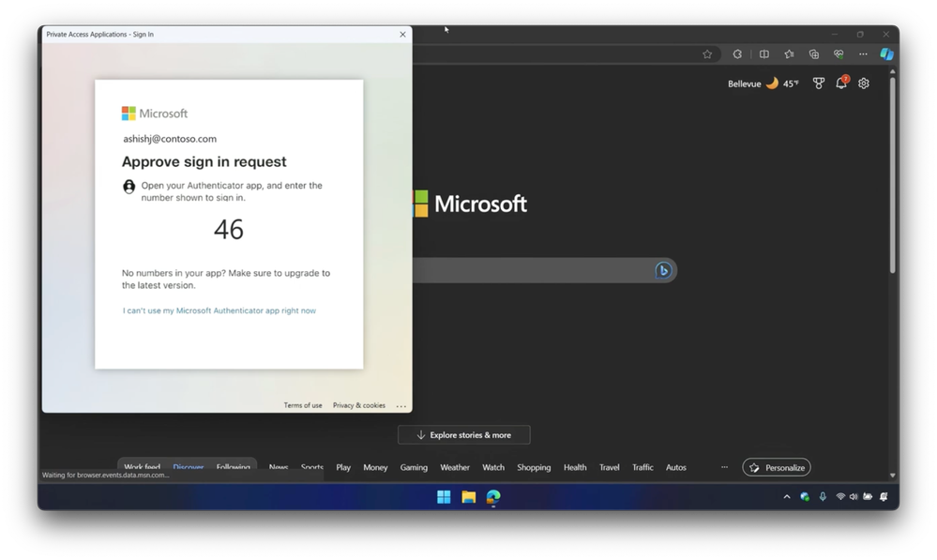Expand more feed categories ellipsis

click(724, 467)
